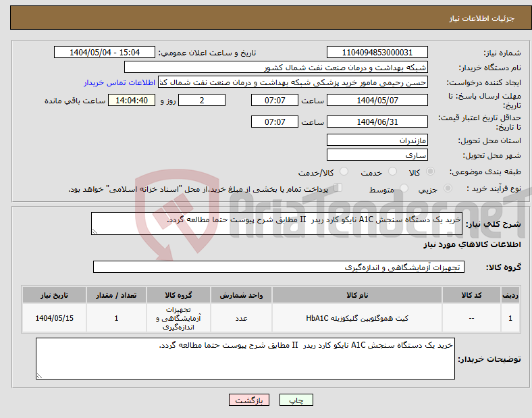Screen dimensions: 532x418
Task: Click the resize handle of شرح کلی نیاز box
Action: [95, 232]
